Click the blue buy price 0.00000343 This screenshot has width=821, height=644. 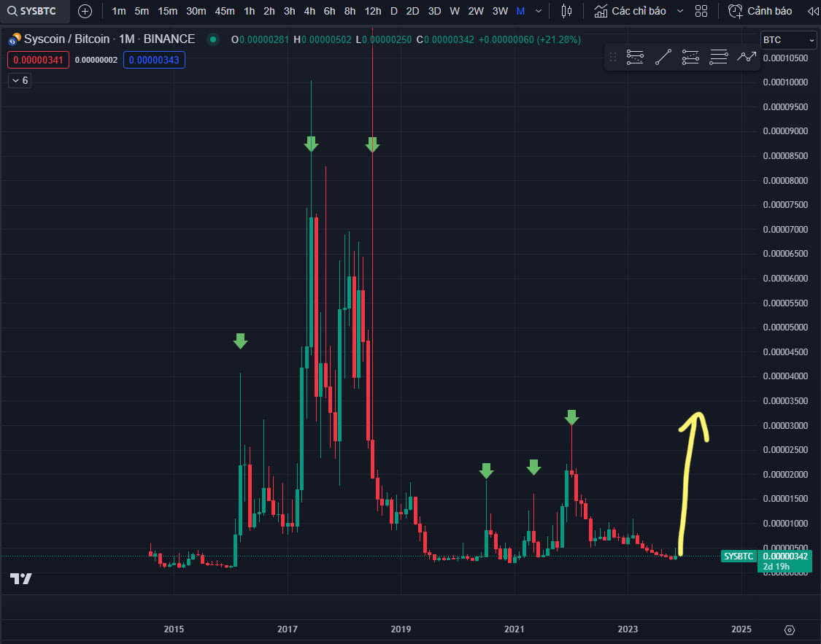click(x=154, y=60)
